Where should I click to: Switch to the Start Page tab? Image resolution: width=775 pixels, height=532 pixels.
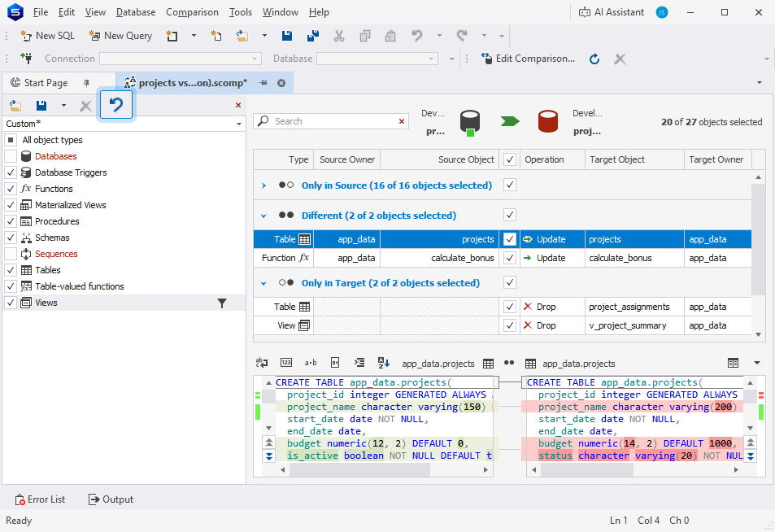(x=46, y=83)
